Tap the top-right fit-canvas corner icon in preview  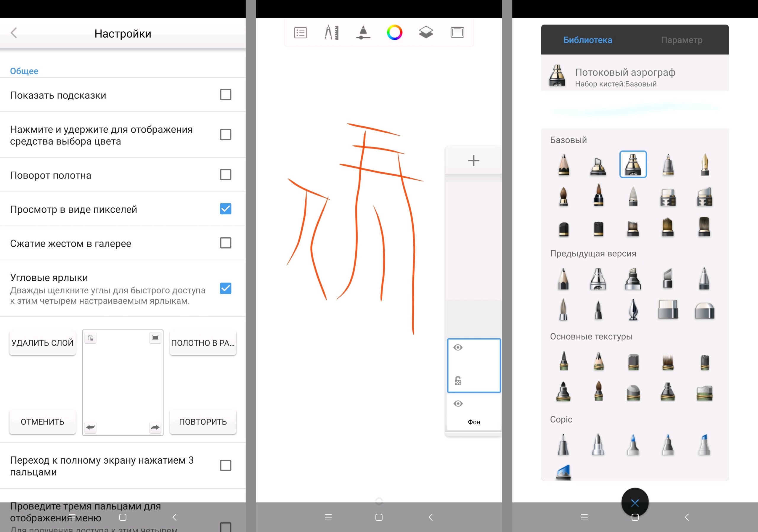155,338
